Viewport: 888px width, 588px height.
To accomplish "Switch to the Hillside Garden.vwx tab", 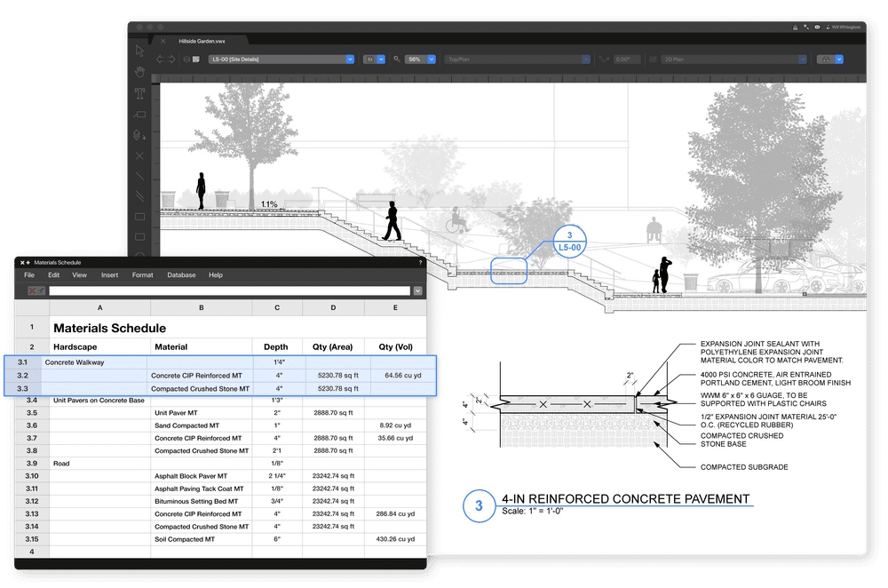I will click(198, 40).
